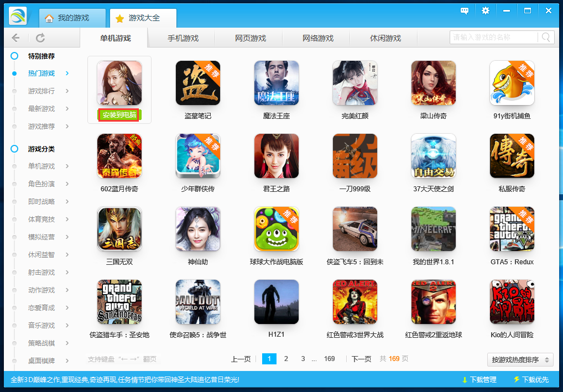Jump to page 169 in pagination
Viewport: 563px width, 392px height.
330,359
